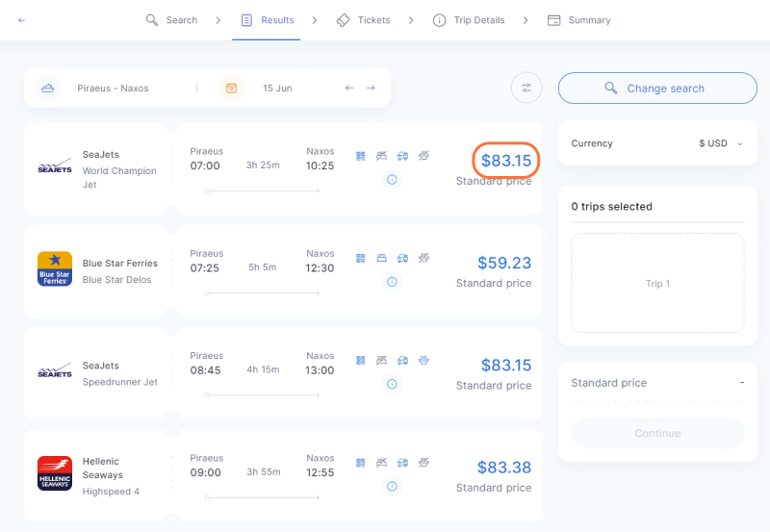Click the seat icon in the 09:00 trip
Viewport: 770px width, 532px height.
360,463
